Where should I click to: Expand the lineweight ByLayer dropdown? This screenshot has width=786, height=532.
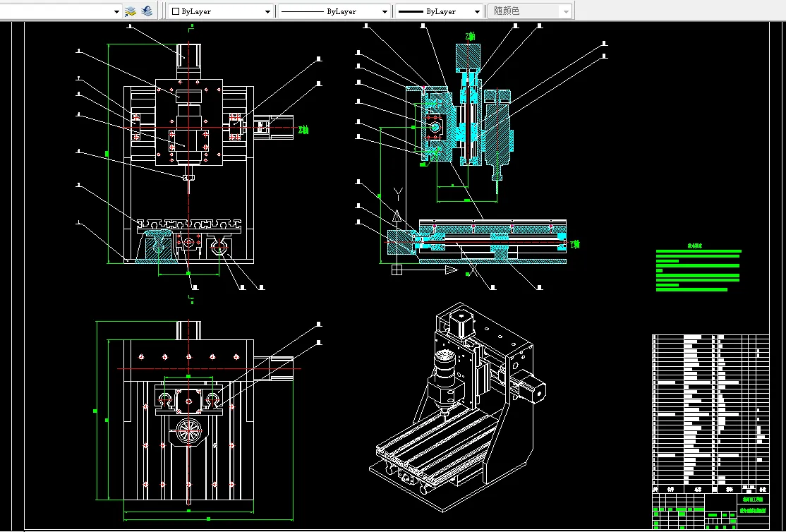point(477,12)
